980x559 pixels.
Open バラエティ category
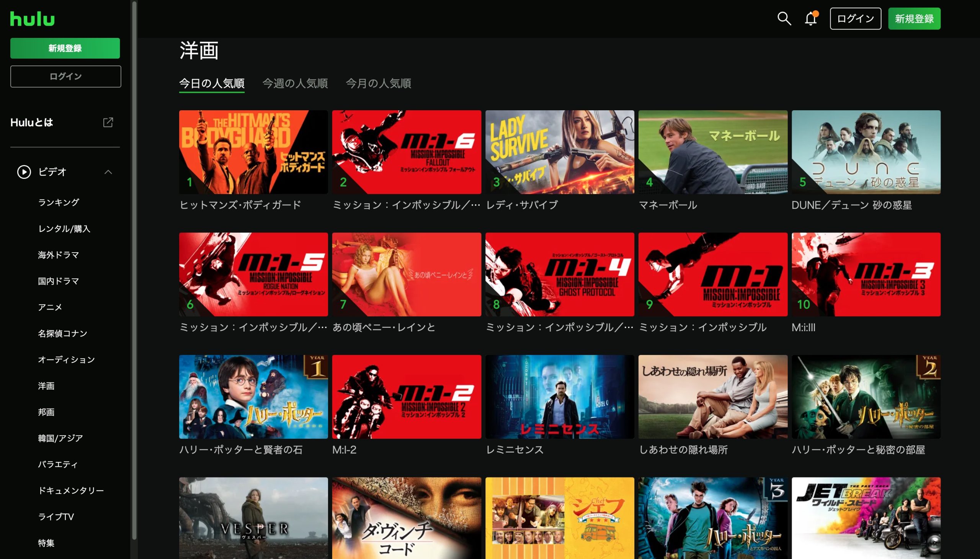coord(58,464)
